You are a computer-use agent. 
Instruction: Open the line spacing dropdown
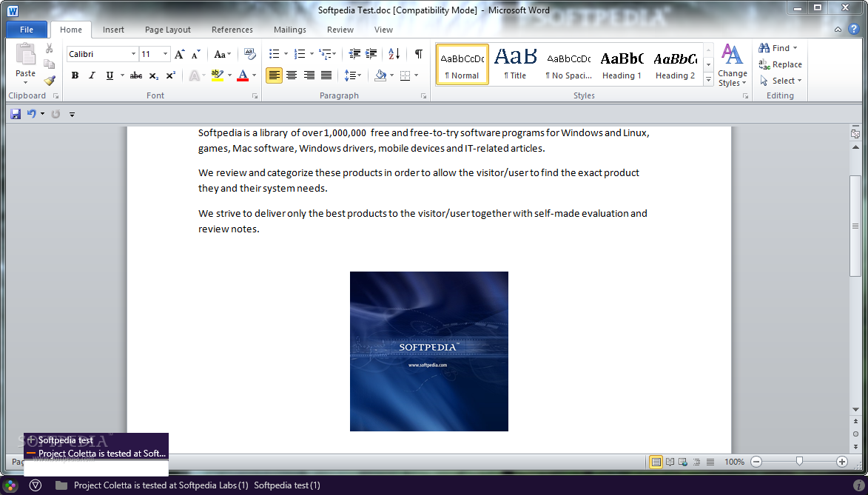(353, 75)
